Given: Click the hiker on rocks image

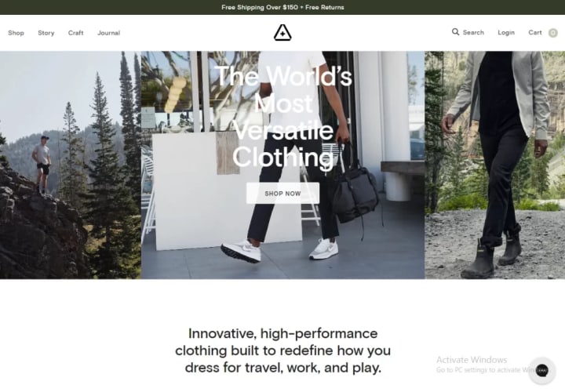Looking at the screenshot, I should click(x=71, y=165).
